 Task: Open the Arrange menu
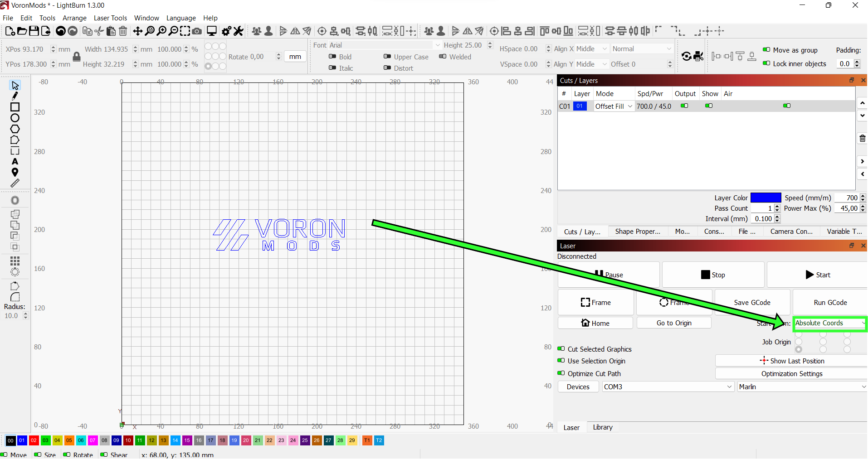74,18
